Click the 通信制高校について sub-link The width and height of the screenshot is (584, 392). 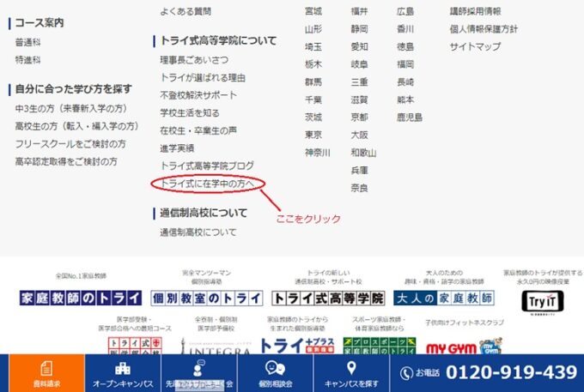pyautogui.click(x=198, y=232)
